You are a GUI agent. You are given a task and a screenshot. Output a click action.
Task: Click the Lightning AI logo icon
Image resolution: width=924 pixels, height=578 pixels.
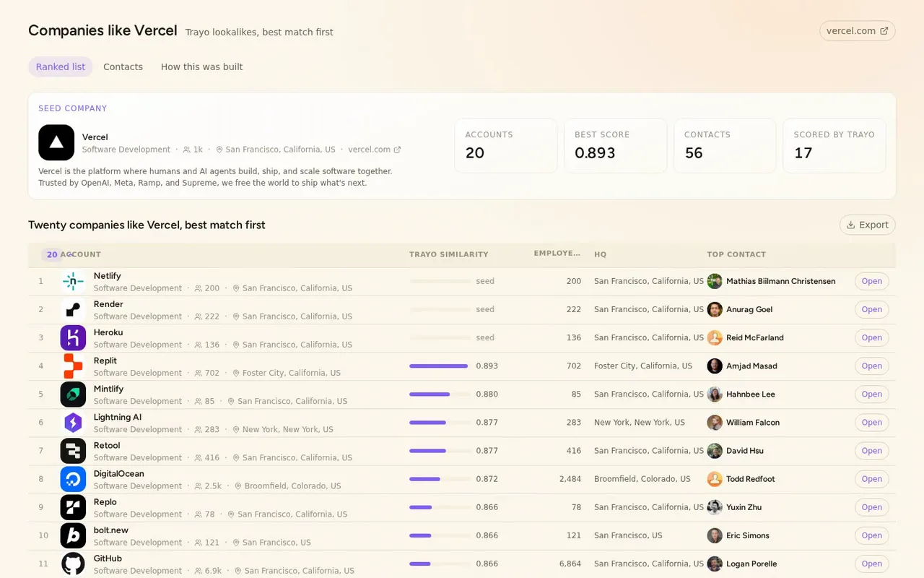[x=73, y=423]
